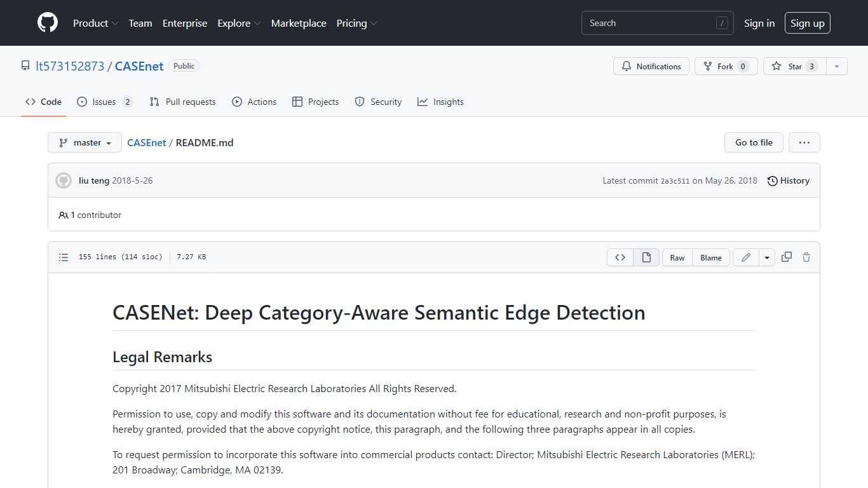Screen dimensions: 868x488
Task: View the Insights tab
Action: coord(440,102)
